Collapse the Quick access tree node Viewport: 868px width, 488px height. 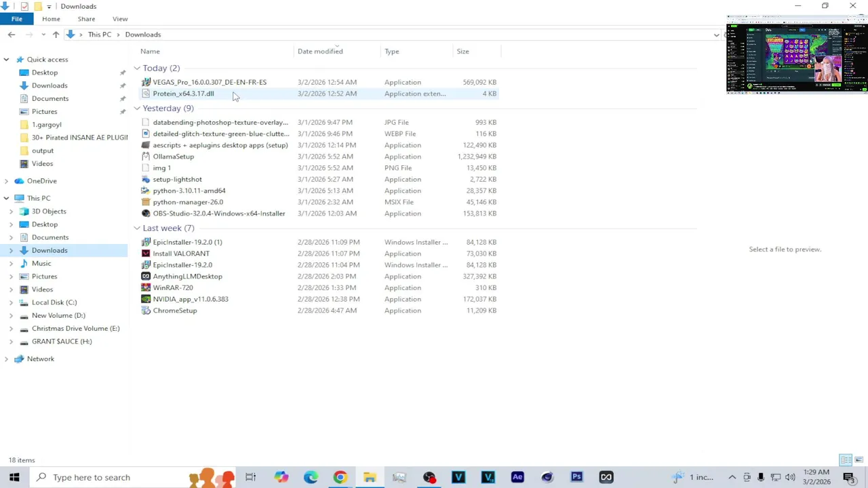pyautogui.click(x=6, y=60)
